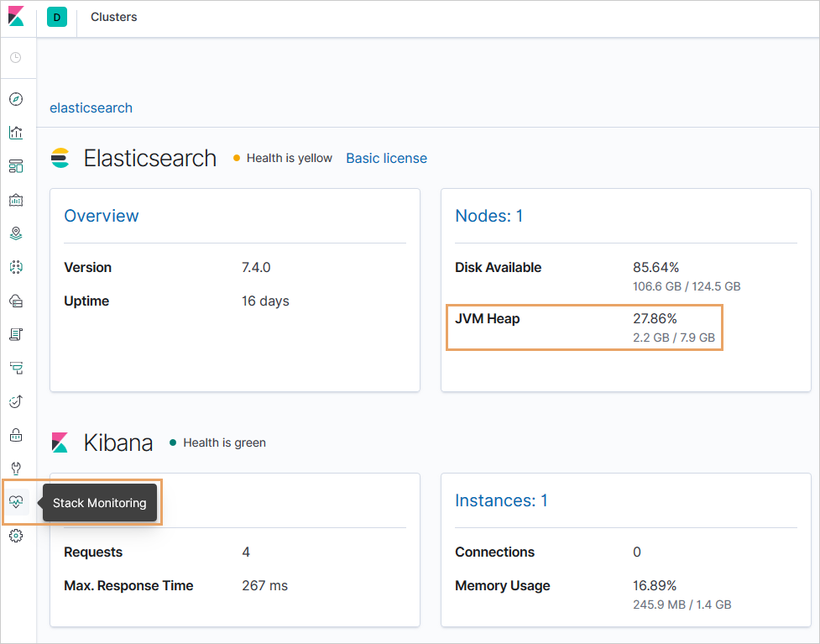The width and height of the screenshot is (820, 644).
Task: Open Infrastructure icon in sidebar
Action: click(16, 301)
